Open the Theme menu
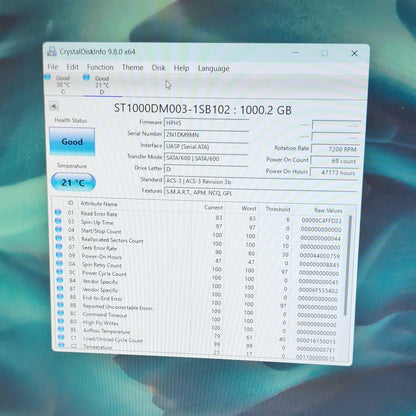 pyautogui.click(x=132, y=67)
